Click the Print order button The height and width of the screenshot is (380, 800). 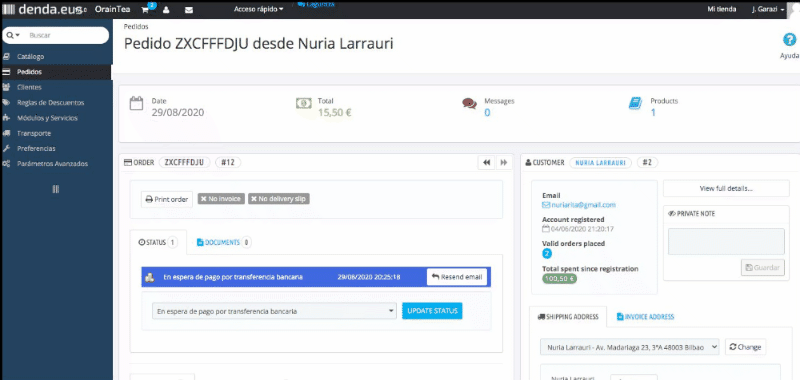coord(167,199)
